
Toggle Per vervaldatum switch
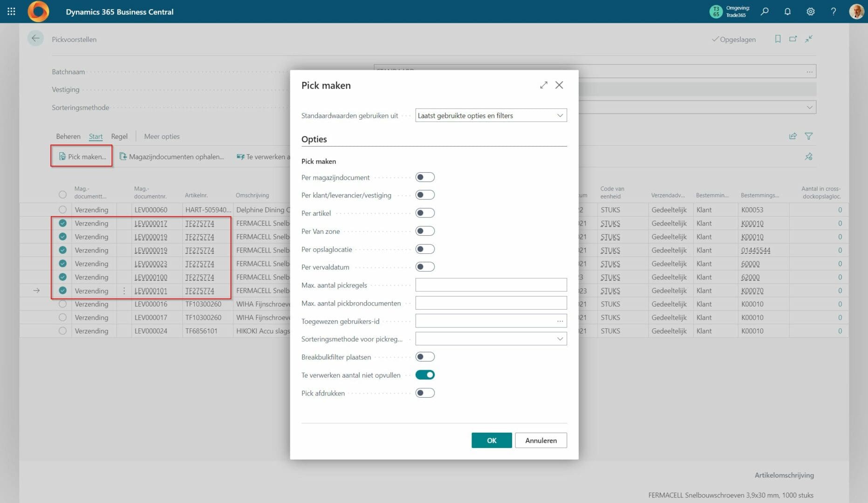[425, 267]
